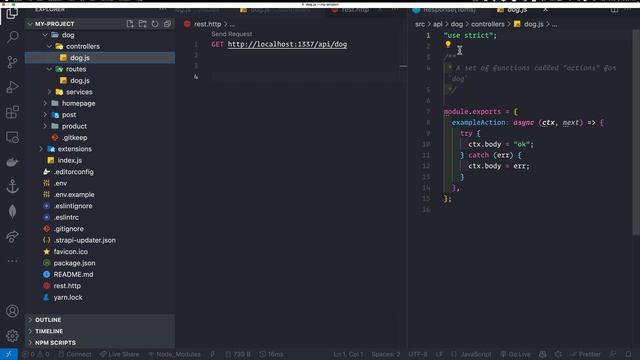The image size is (640, 360).
Task: Open the Extensions view
Action: click(x=12, y=112)
